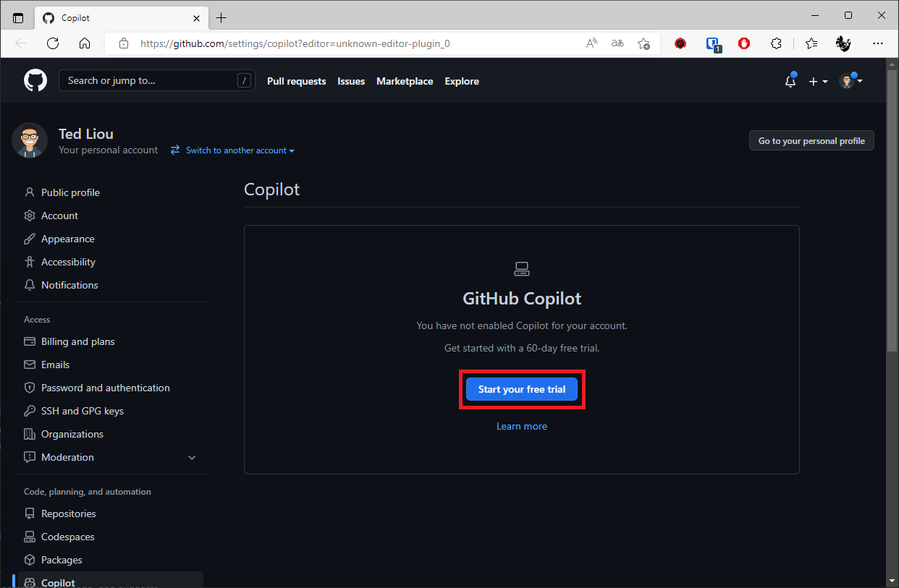Add this page to favorites
Image resolution: width=899 pixels, height=588 pixels.
point(643,43)
